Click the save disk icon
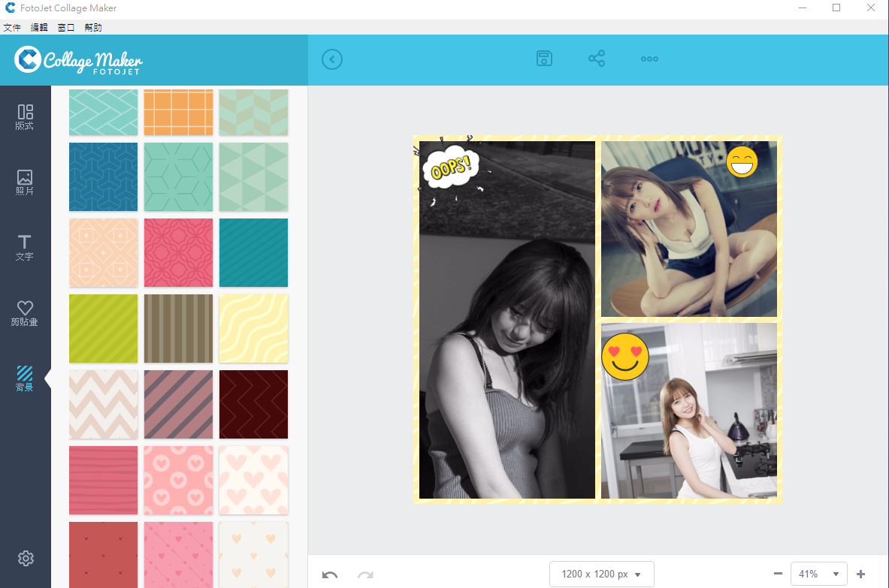Screen dimensions: 889x588 pos(545,59)
